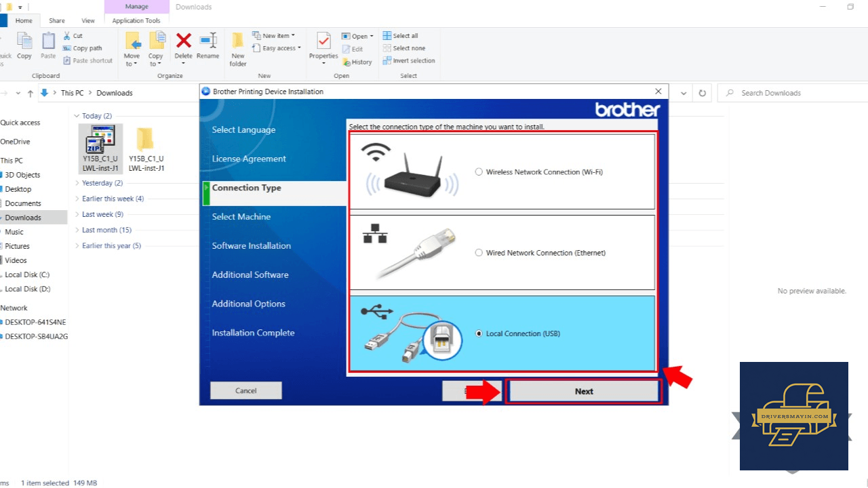Viewport: 868px width, 488px height.
Task: Open 3D Objects in navigation pane
Action: [x=22, y=175]
